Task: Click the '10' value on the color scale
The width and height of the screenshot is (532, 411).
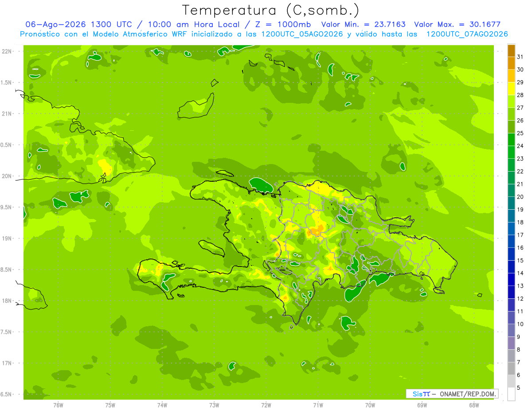Action: 520,324
